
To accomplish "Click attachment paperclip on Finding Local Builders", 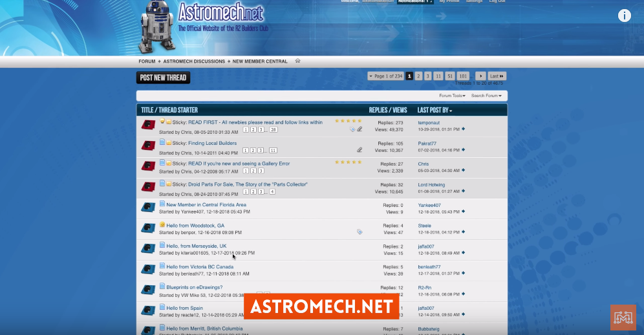I will (x=360, y=150).
